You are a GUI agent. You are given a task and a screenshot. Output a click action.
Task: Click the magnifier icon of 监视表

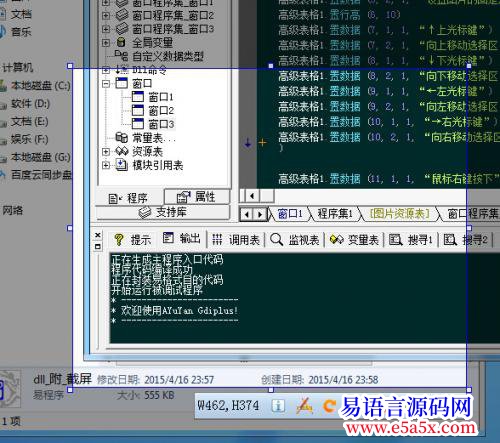click(x=276, y=239)
